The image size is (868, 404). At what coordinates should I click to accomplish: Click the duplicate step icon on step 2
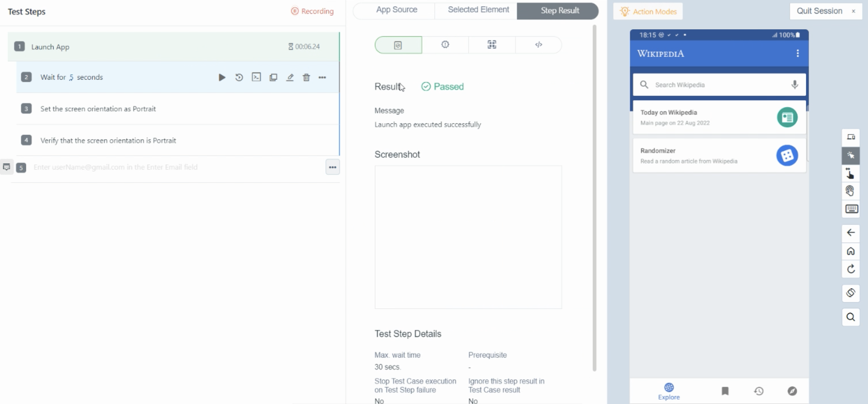273,77
